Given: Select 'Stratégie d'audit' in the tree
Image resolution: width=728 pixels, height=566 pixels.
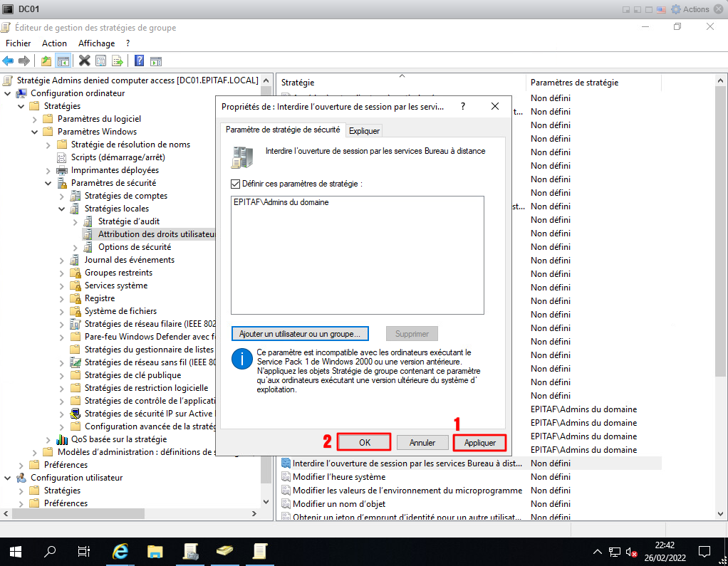Looking at the screenshot, I should coord(128,221).
